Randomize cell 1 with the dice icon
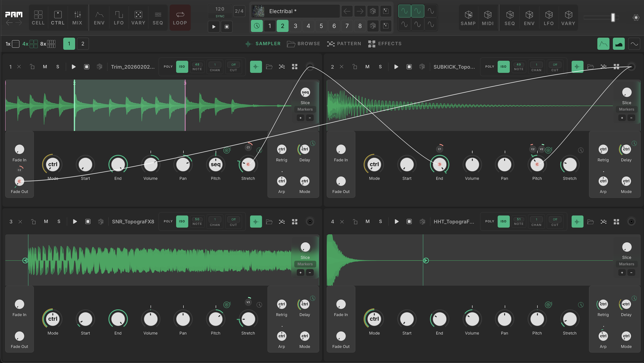644x363 pixels. tap(99, 67)
